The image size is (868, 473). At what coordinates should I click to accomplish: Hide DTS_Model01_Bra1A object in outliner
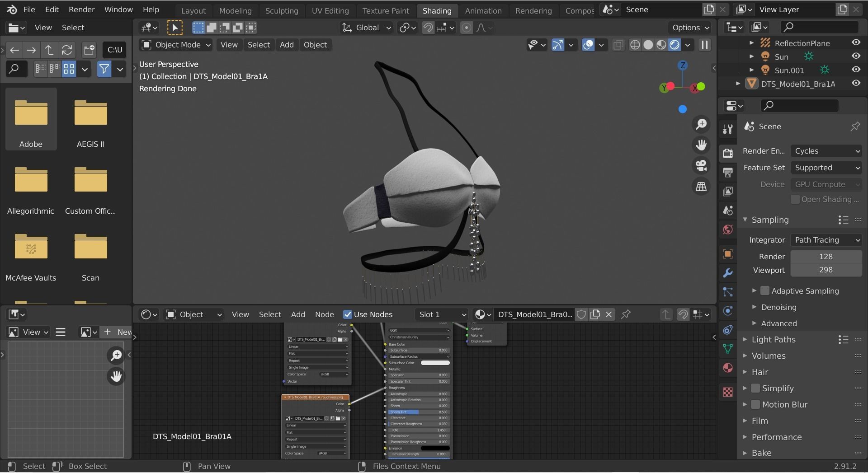tap(856, 83)
